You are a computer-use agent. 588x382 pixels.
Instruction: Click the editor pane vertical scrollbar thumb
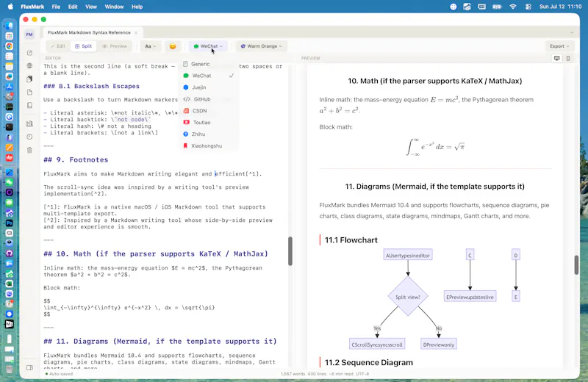point(290,251)
